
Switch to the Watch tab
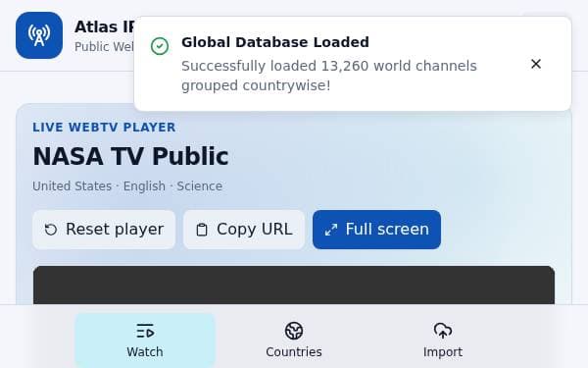click(x=145, y=341)
